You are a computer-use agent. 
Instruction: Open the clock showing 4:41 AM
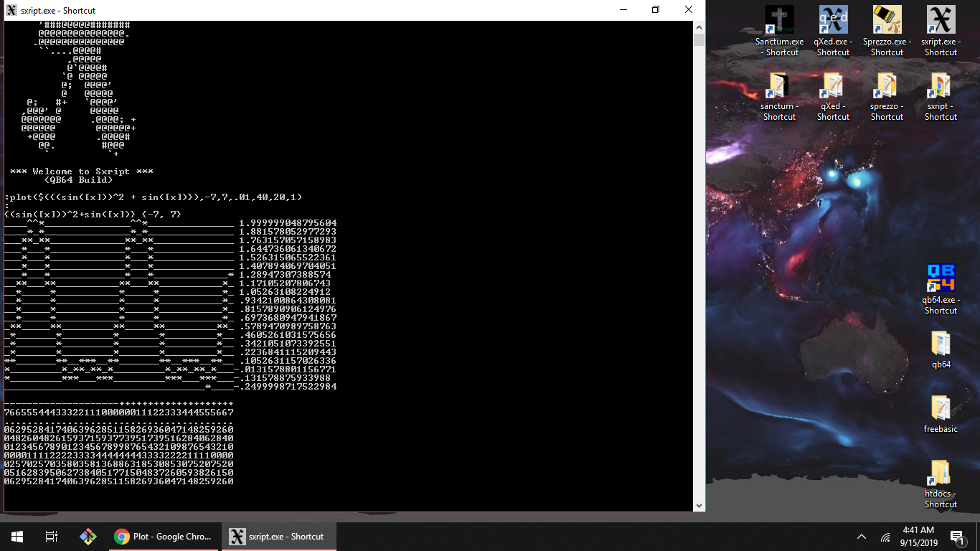918,537
